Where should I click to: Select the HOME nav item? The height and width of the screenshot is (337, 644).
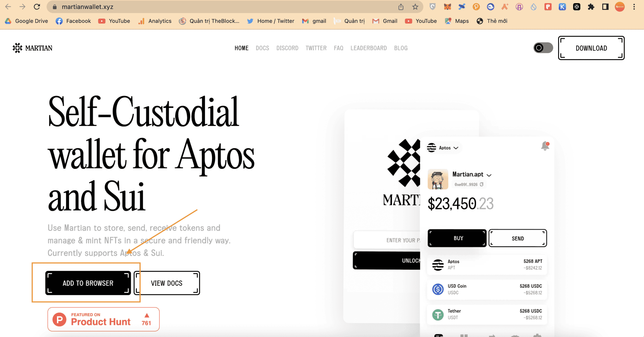pos(241,48)
